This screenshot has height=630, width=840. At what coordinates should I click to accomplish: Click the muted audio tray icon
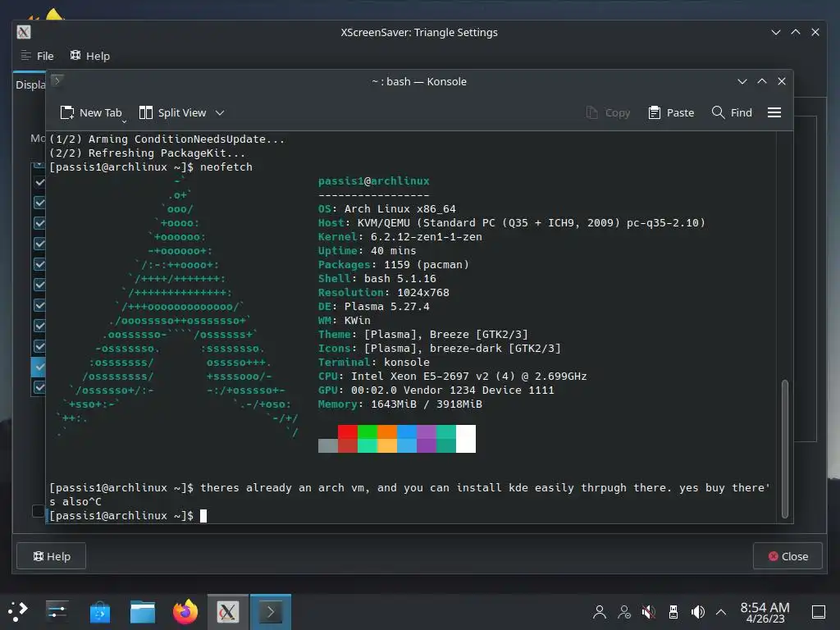[x=649, y=612]
